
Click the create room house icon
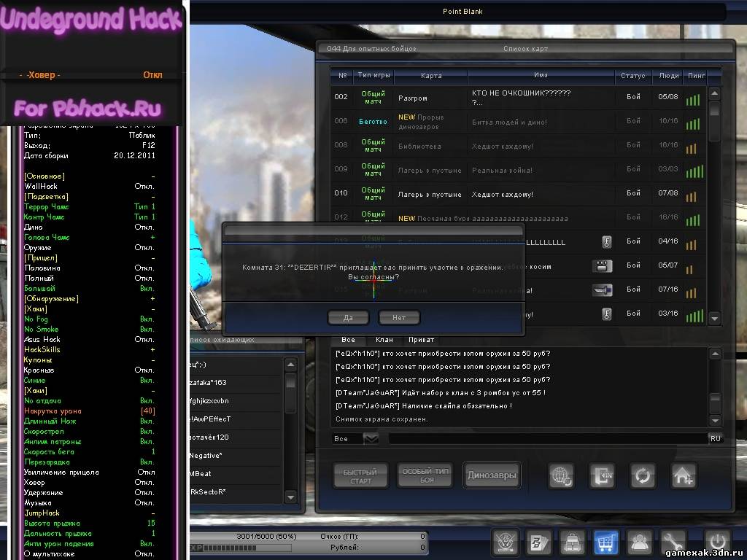coord(684,475)
